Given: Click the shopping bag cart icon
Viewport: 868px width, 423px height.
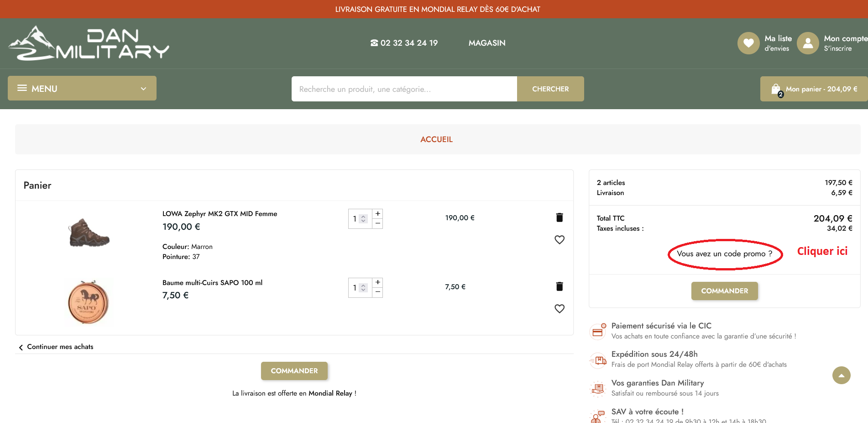Looking at the screenshot, I should pos(776,89).
